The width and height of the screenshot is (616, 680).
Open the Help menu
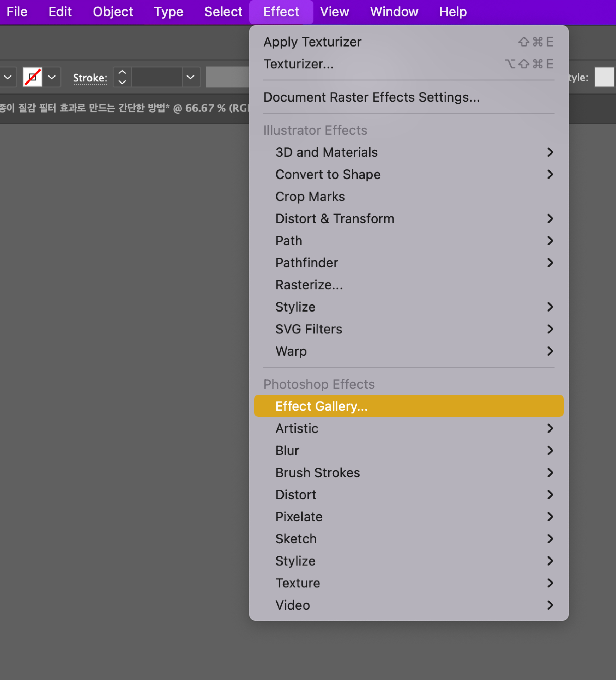click(453, 12)
